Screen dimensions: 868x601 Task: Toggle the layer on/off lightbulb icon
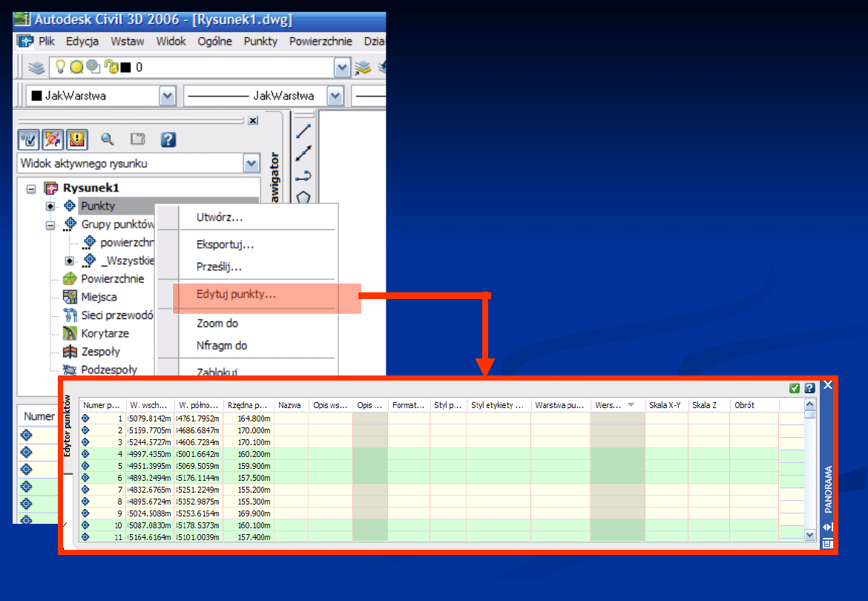[60, 67]
